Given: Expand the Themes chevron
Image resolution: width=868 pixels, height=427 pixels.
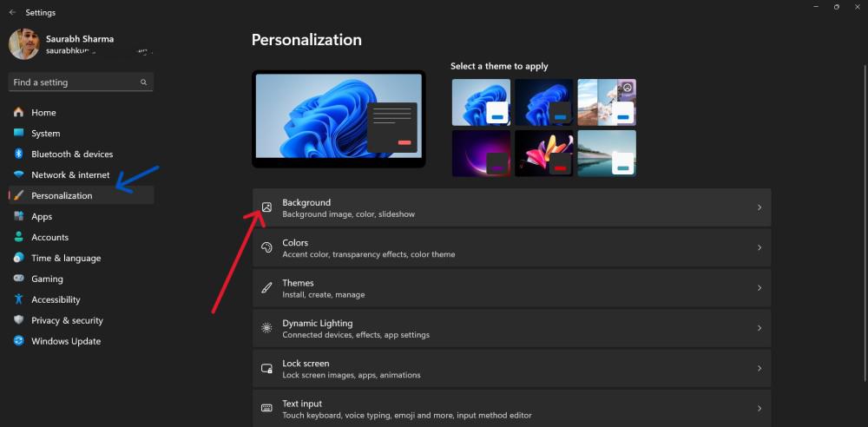Looking at the screenshot, I should (x=759, y=288).
